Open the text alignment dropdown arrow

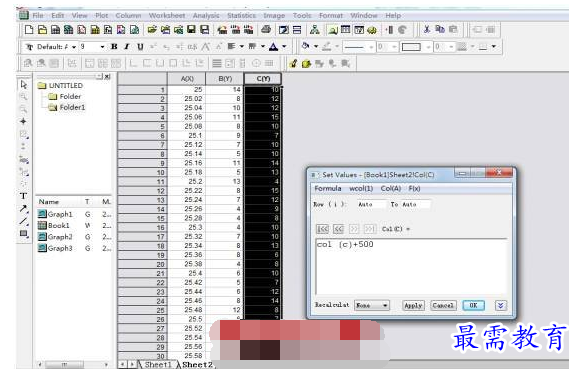[242, 46]
